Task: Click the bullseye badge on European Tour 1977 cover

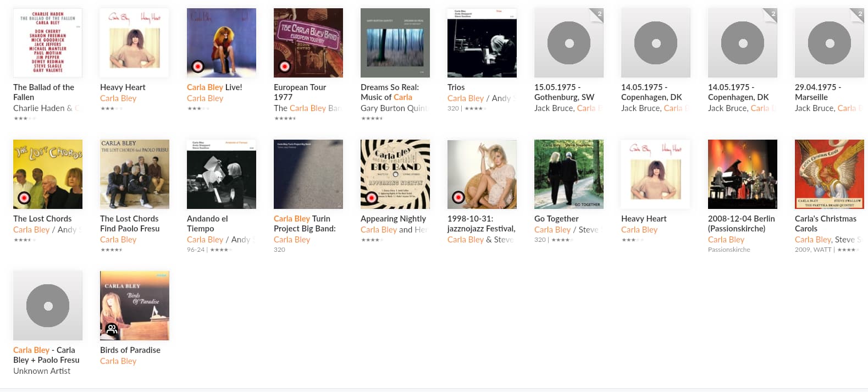Action: click(284, 67)
